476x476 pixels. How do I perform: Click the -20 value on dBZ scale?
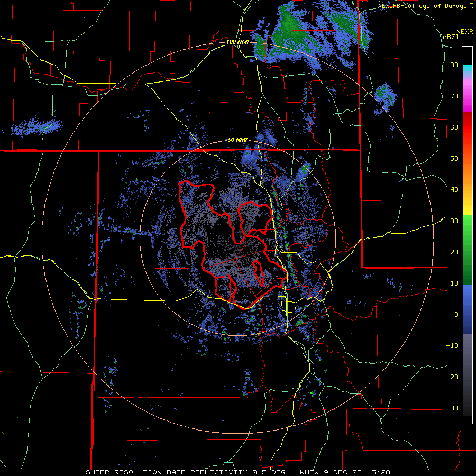[x=452, y=377]
